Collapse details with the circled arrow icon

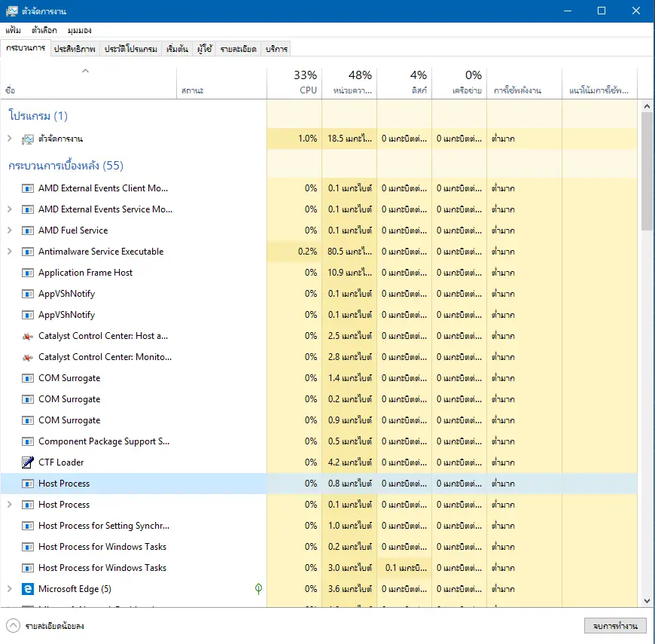click(x=13, y=626)
